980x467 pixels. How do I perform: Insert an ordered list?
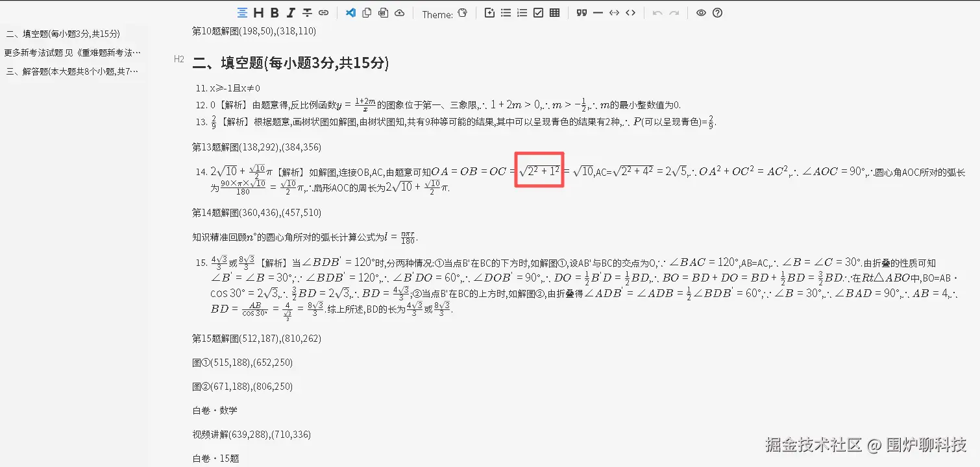click(522, 12)
